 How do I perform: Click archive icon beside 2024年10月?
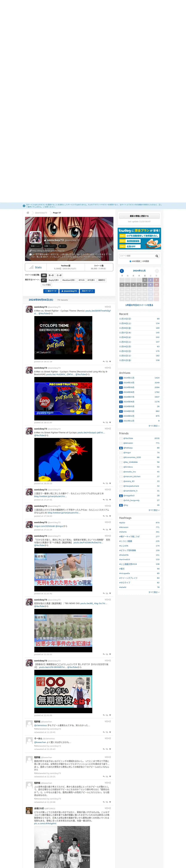121,382
